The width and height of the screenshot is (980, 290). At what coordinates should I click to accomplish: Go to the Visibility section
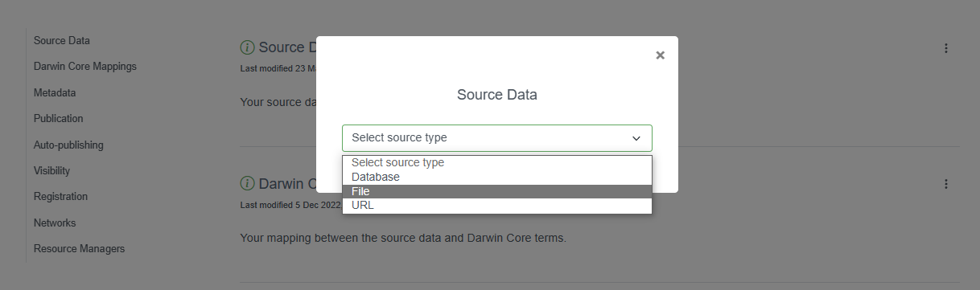click(x=51, y=171)
